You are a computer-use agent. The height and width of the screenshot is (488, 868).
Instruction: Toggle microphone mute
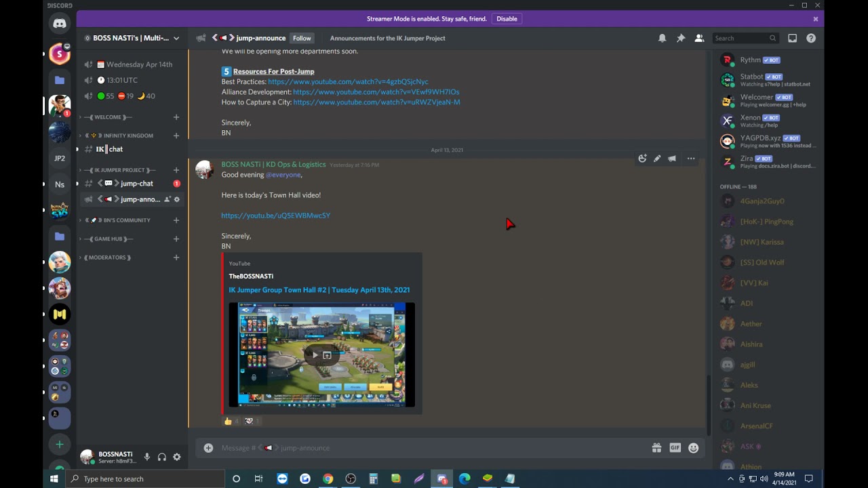pos(147,457)
